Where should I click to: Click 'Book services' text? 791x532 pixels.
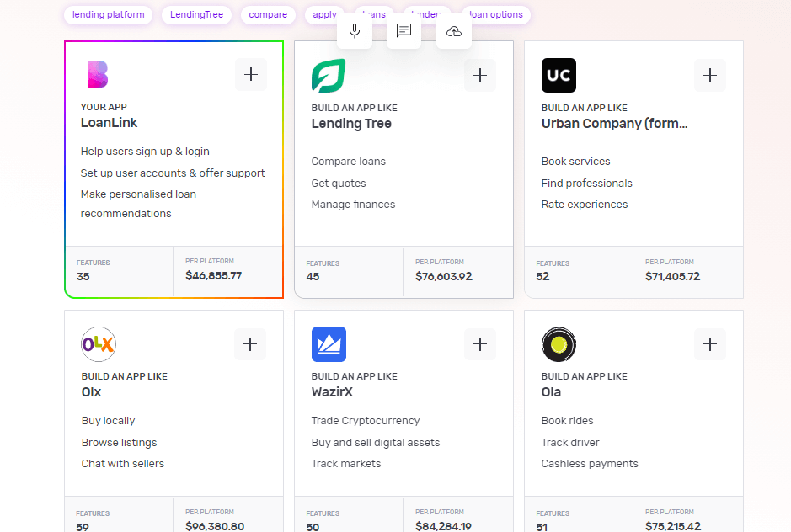pyautogui.click(x=575, y=162)
